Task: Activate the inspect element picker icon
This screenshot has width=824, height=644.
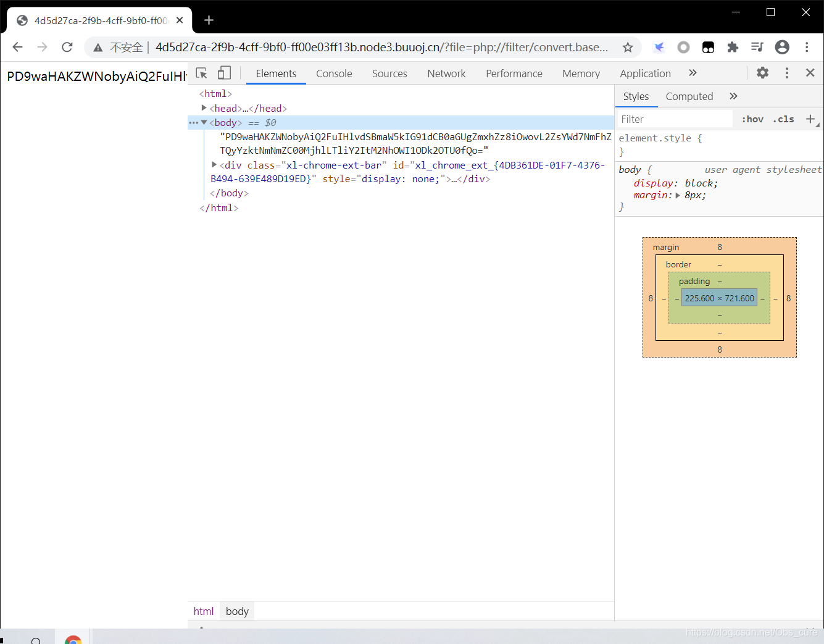Action: 201,73
